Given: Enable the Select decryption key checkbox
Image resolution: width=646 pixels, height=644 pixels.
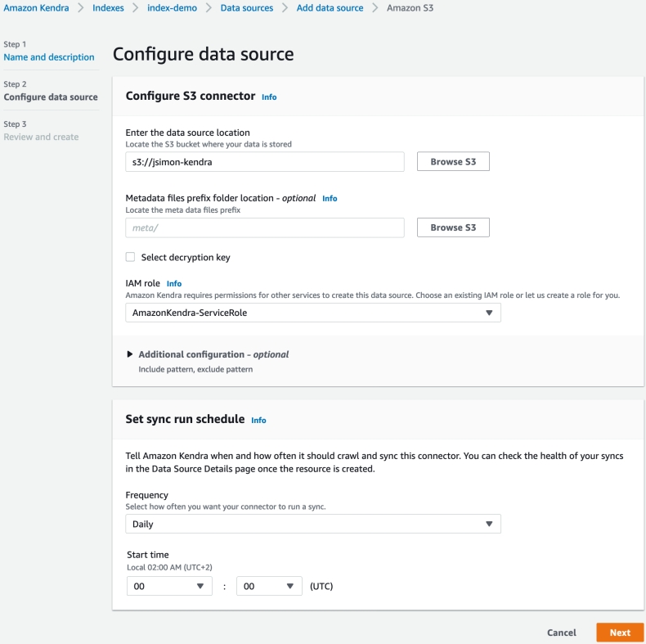Looking at the screenshot, I should click(131, 257).
